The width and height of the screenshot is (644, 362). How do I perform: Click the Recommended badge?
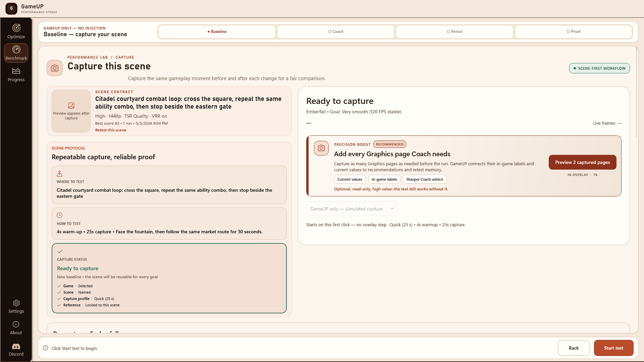(390, 144)
